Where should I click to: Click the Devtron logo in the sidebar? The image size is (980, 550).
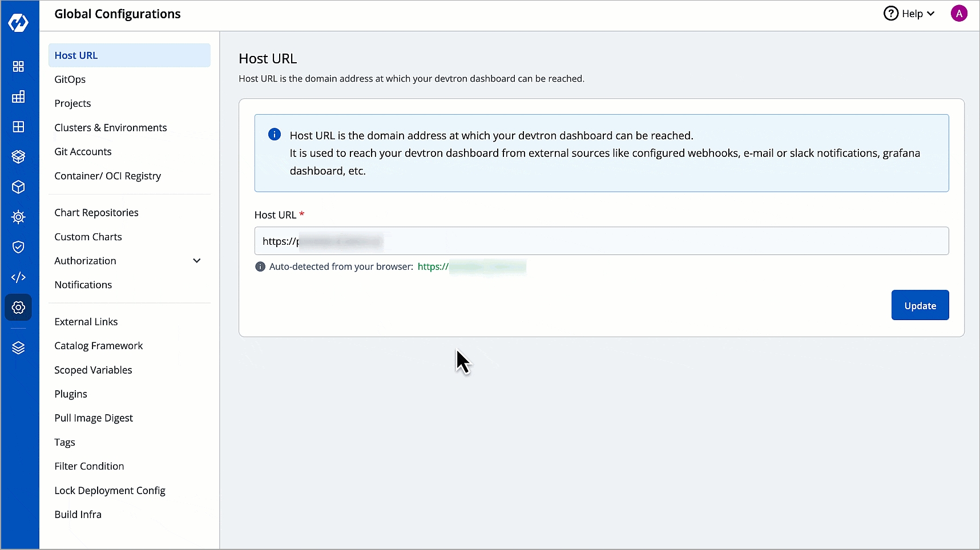[x=18, y=23]
